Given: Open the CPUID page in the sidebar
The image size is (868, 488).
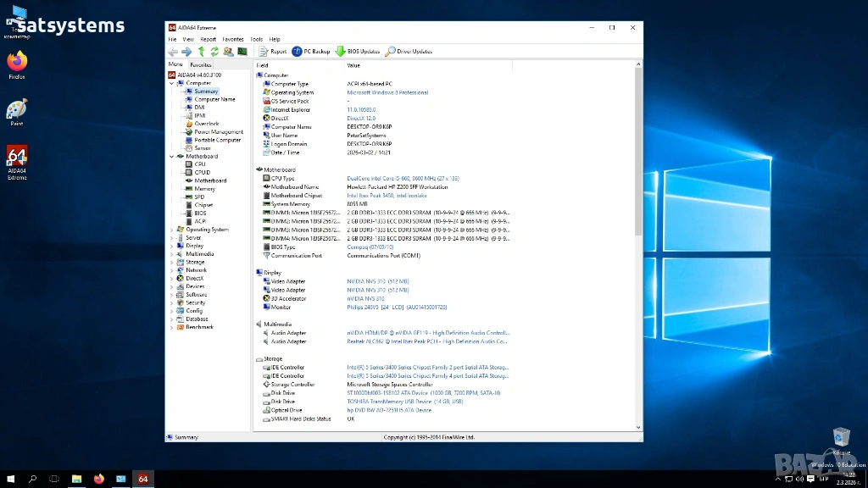Looking at the screenshot, I should coord(202,173).
